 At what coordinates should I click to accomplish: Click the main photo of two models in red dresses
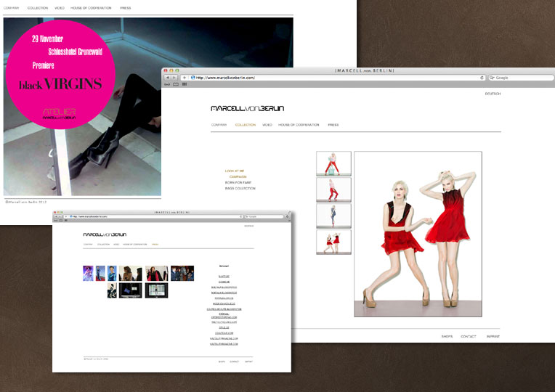pyautogui.click(x=418, y=234)
